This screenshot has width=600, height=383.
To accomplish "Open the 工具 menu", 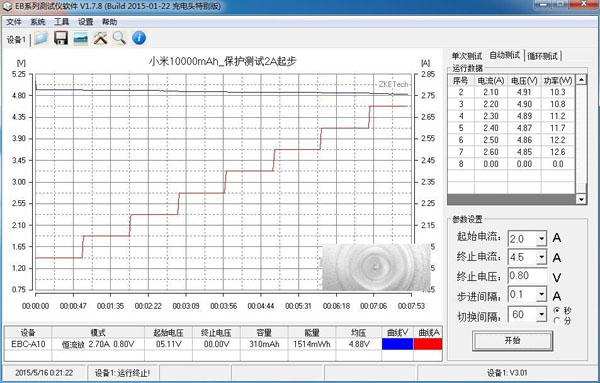I will tap(61, 22).
